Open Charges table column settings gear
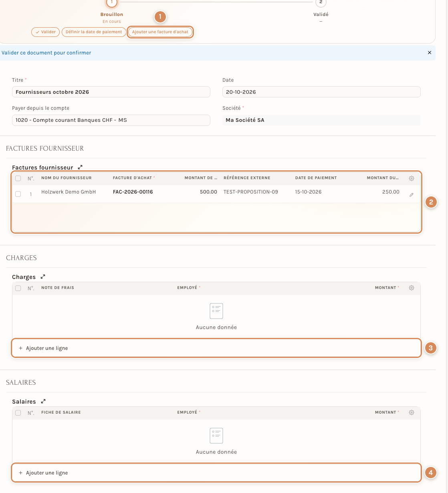 [x=412, y=288]
